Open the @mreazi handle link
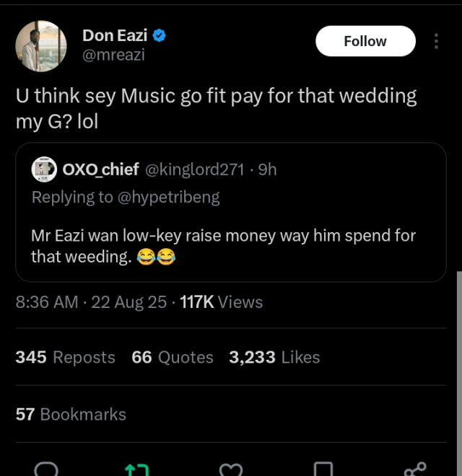Image resolution: width=462 pixels, height=476 pixels. coord(113,55)
